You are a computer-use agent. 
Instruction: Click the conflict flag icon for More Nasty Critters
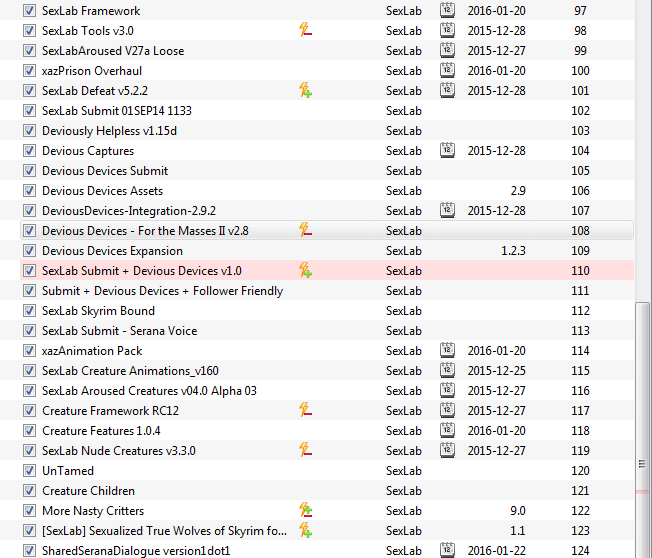[305, 510]
